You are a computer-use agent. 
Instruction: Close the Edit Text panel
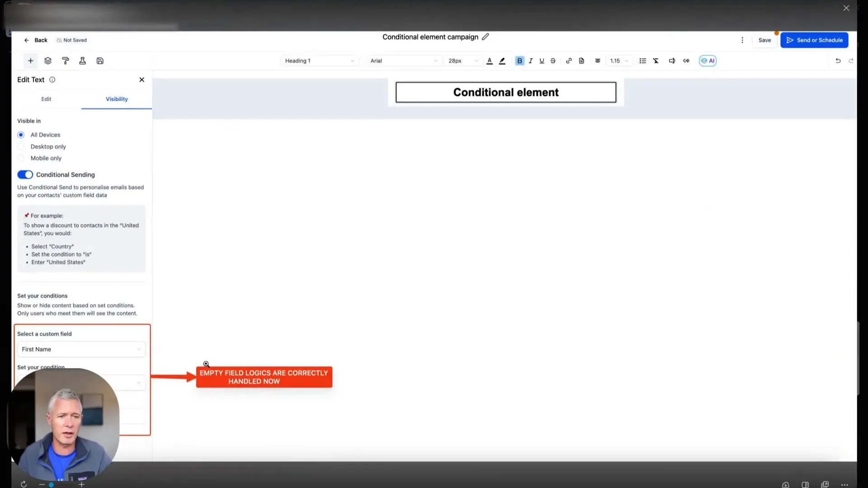(x=142, y=80)
